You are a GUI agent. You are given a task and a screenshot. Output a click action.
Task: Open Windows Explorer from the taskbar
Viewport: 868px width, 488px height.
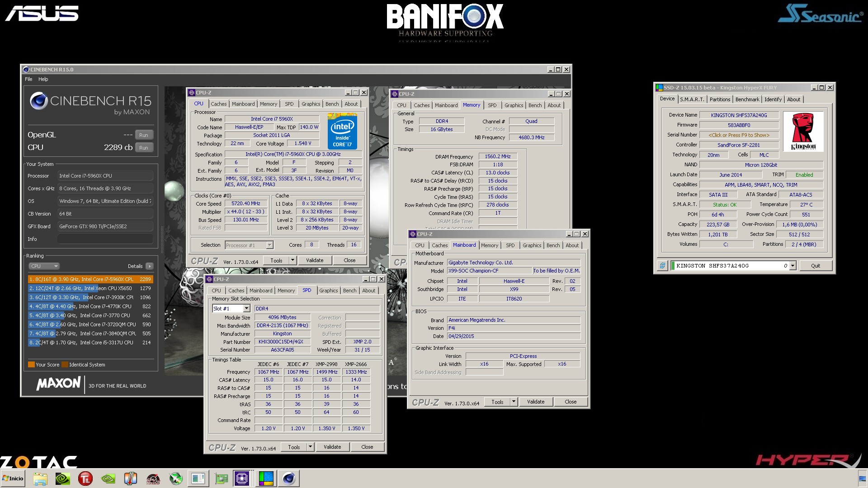(x=40, y=479)
